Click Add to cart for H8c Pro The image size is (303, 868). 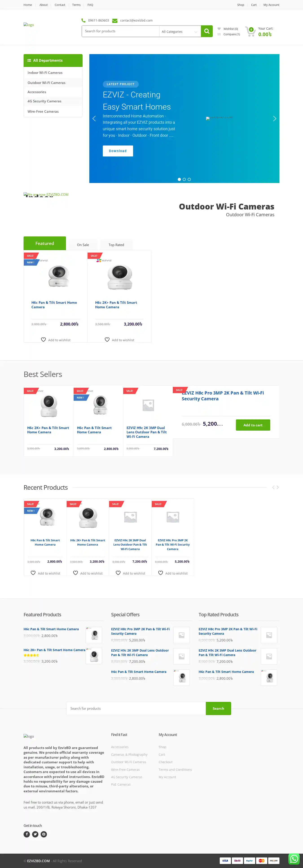click(x=253, y=425)
